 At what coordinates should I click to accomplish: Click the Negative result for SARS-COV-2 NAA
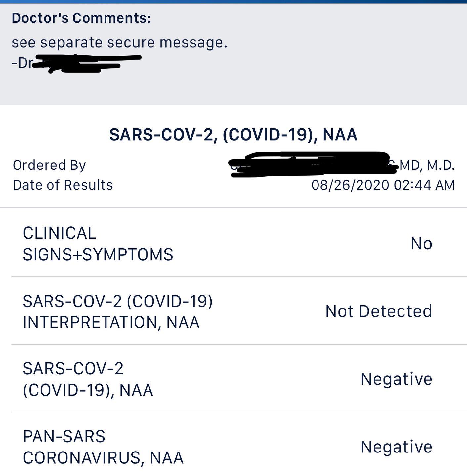point(396,379)
